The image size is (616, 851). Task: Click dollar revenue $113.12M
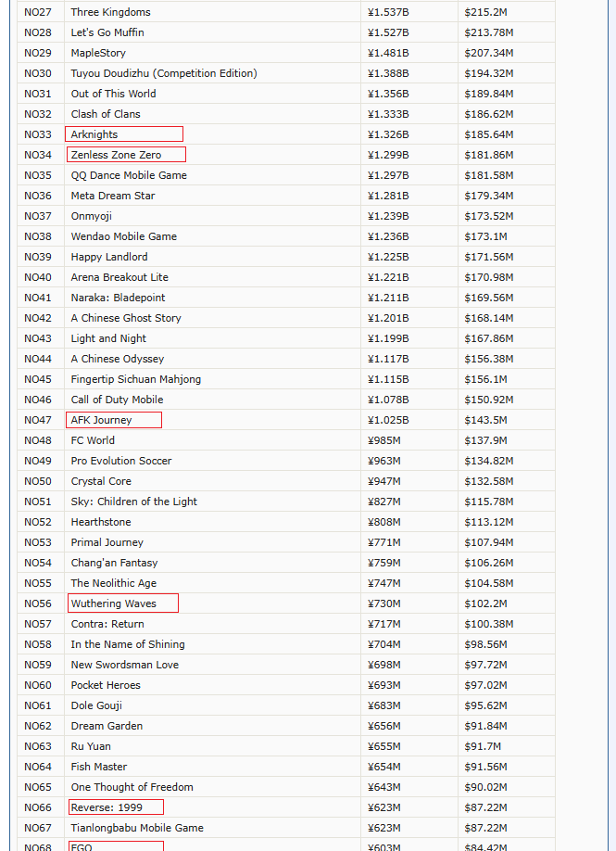[x=488, y=522]
